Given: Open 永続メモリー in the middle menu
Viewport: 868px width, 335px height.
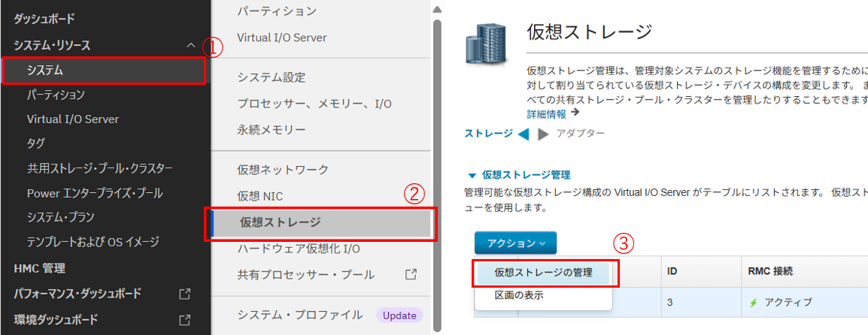Looking at the screenshot, I should click(x=272, y=131).
